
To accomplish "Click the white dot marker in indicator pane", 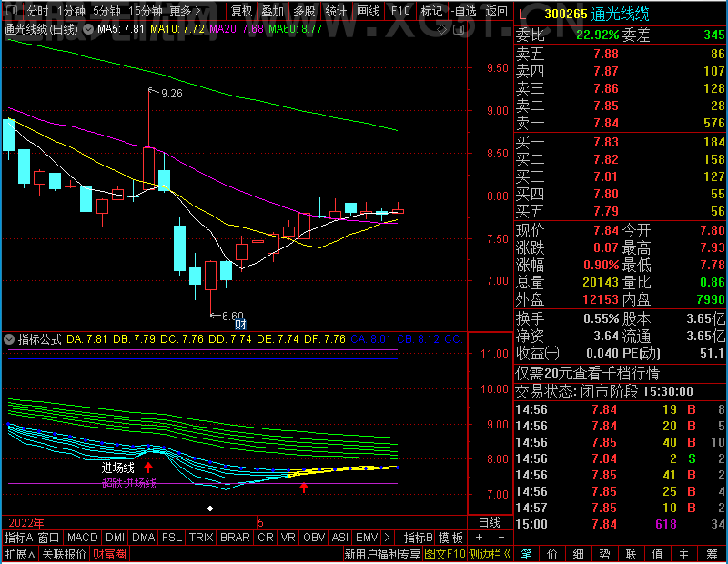I will tap(210, 509).
